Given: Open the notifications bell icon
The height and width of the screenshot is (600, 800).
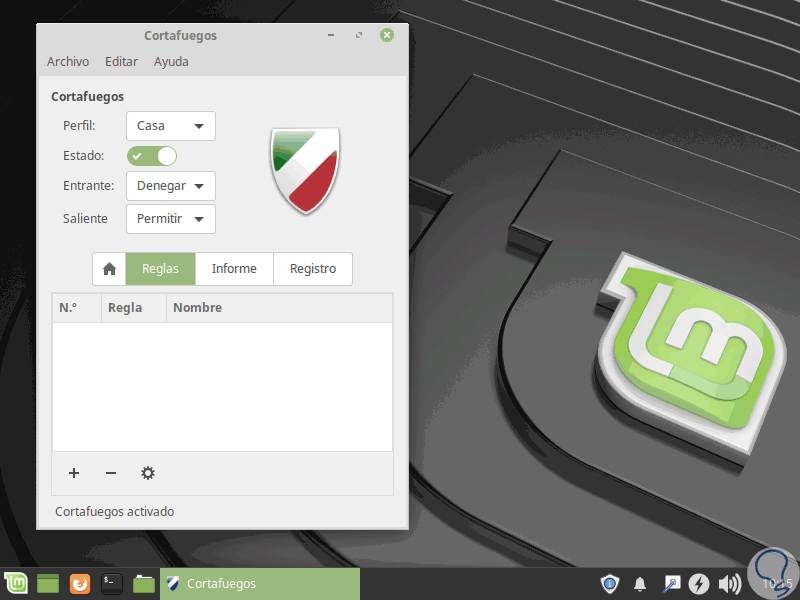Looking at the screenshot, I should 640,584.
